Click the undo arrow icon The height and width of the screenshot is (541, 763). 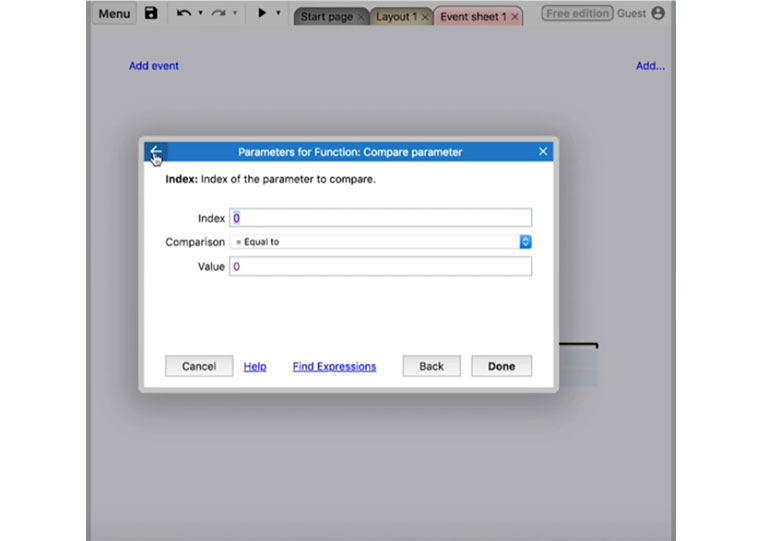point(183,13)
